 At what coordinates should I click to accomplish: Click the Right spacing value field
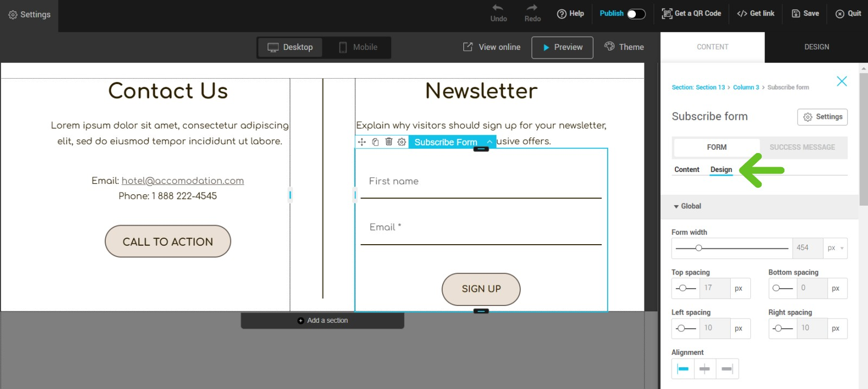(812, 328)
